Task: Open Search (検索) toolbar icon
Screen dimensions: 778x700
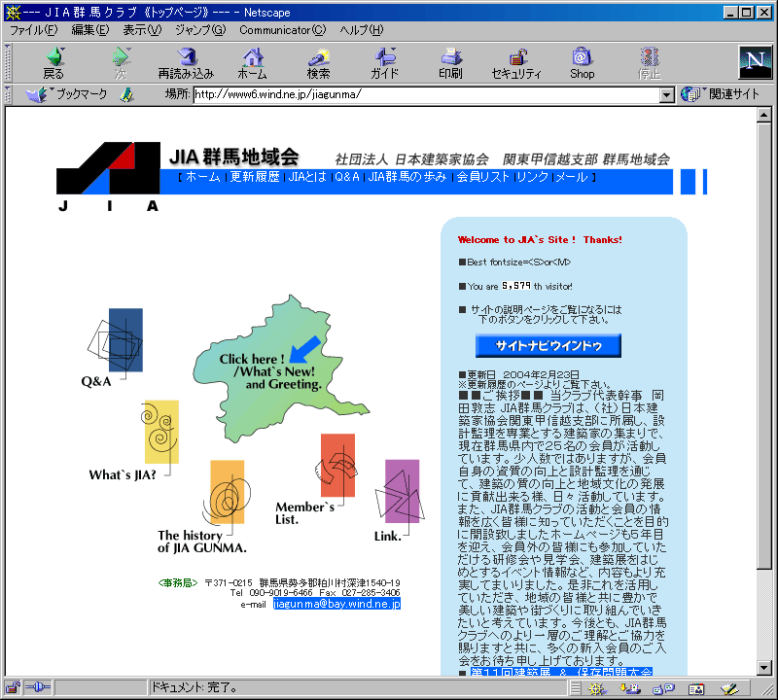Action: pyautogui.click(x=319, y=63)
